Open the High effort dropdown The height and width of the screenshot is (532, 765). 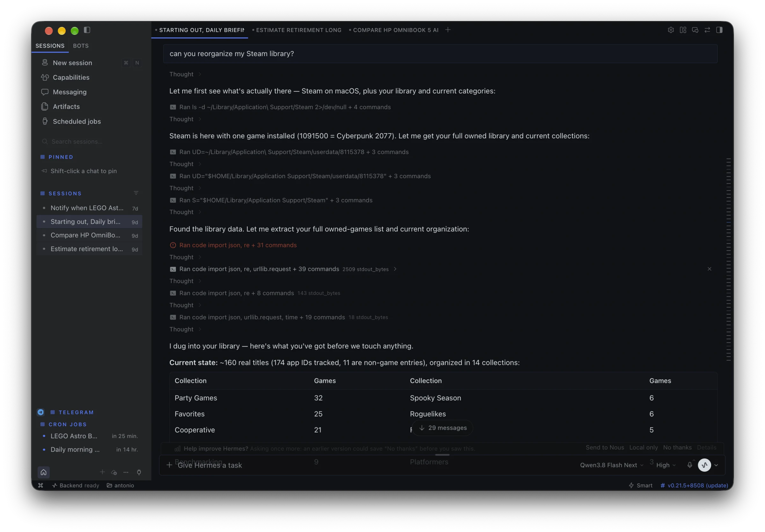pos(666,465)
